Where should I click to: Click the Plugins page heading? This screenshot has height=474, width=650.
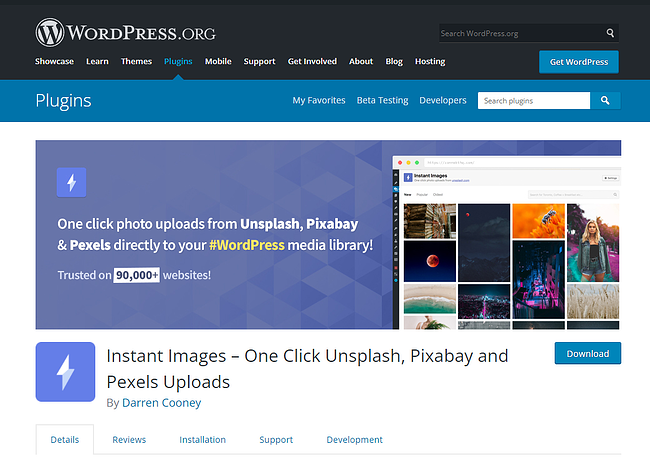63,101
